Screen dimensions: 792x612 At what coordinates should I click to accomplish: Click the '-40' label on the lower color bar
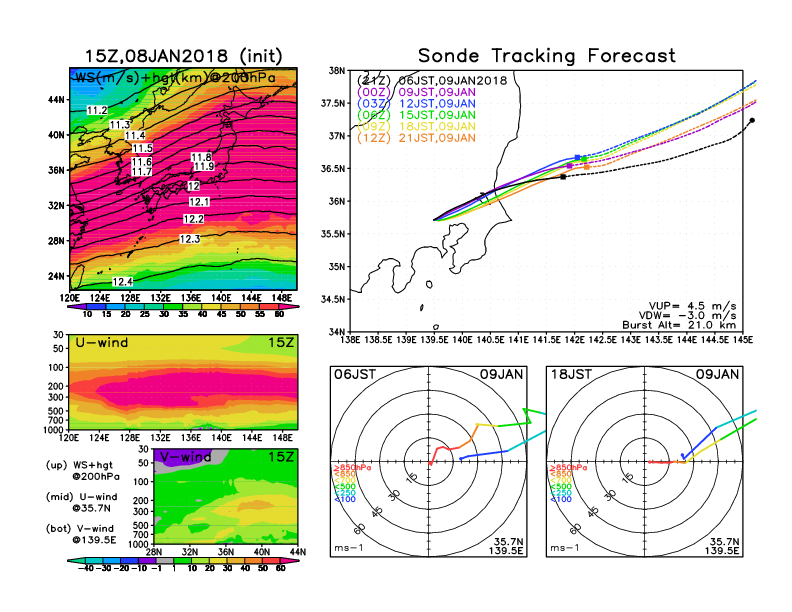[x=86, y=568]
